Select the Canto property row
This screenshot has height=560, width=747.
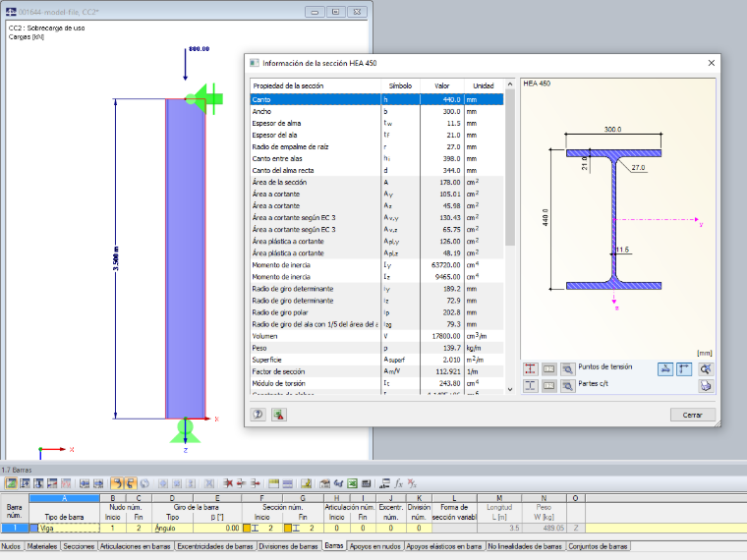[376, 99]
